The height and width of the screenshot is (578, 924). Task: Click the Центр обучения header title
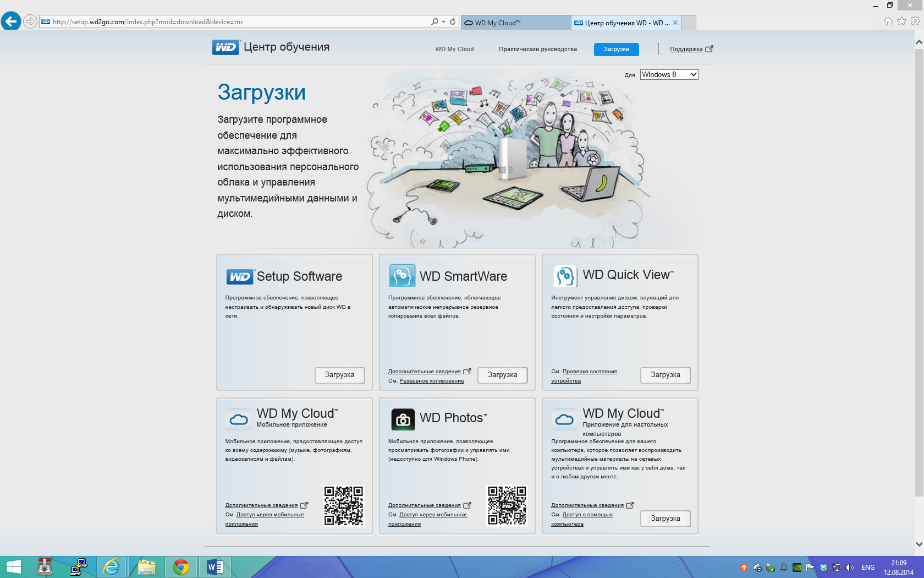point(287,47)
